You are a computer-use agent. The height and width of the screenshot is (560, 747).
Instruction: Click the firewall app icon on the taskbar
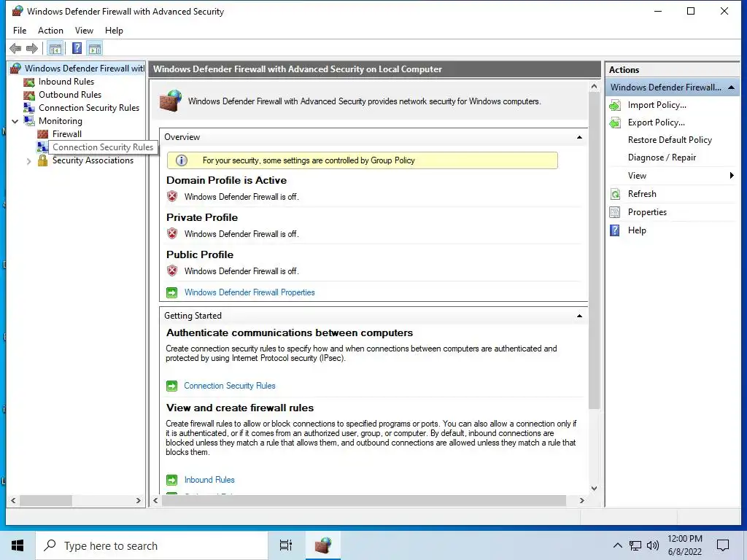tap(323, 545)
